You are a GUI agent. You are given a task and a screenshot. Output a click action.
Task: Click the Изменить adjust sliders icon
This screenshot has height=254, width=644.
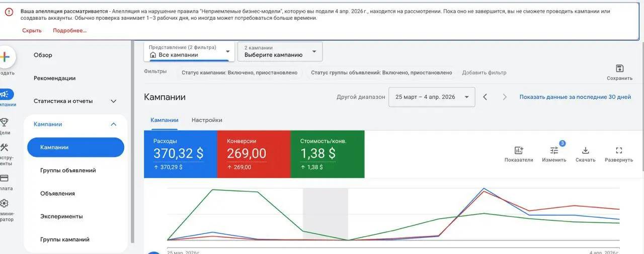554,150
